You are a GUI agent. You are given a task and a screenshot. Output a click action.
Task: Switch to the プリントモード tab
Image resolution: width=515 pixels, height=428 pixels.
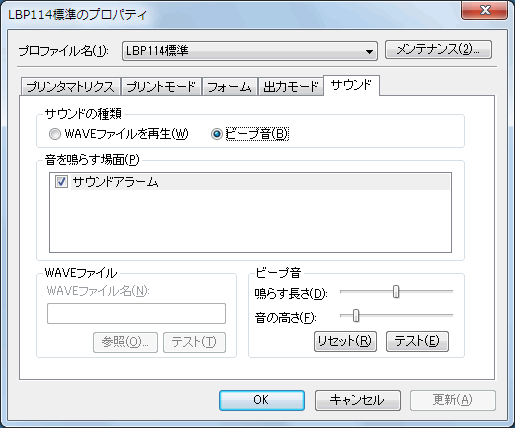161,87
